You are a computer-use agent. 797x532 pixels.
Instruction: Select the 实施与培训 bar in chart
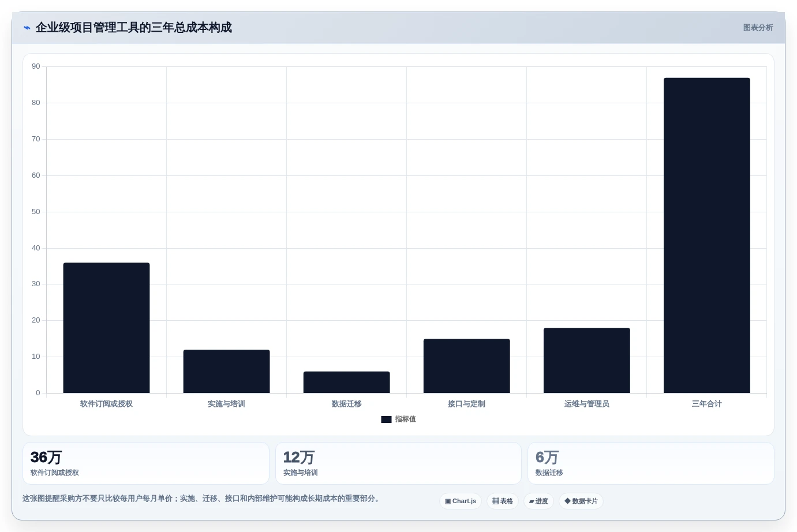click(226, 371)
